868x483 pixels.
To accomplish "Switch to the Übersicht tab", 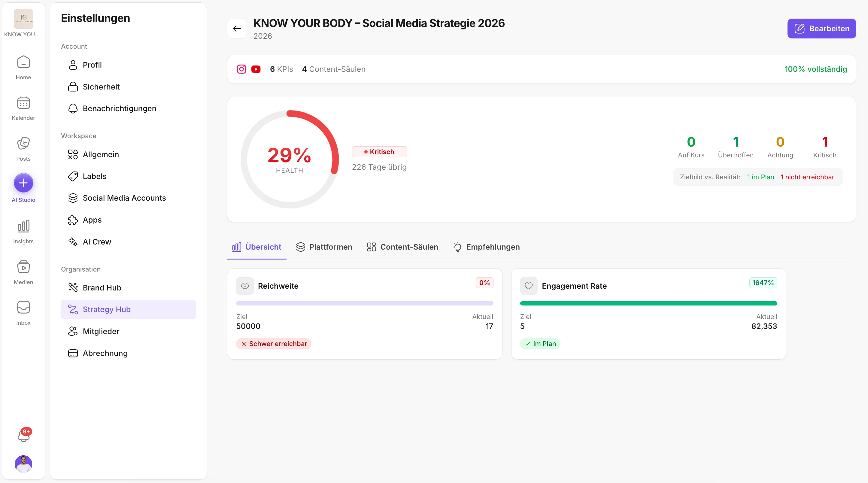I will 256,247.
